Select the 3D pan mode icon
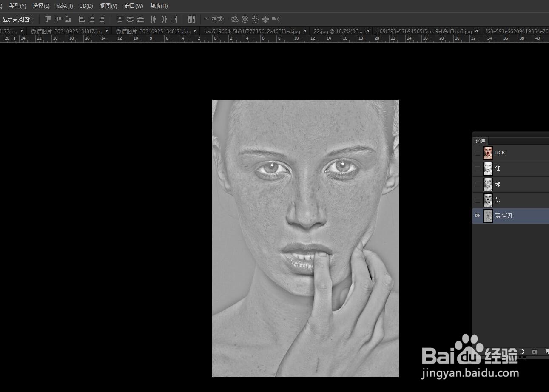 click(x=255, y=19)
